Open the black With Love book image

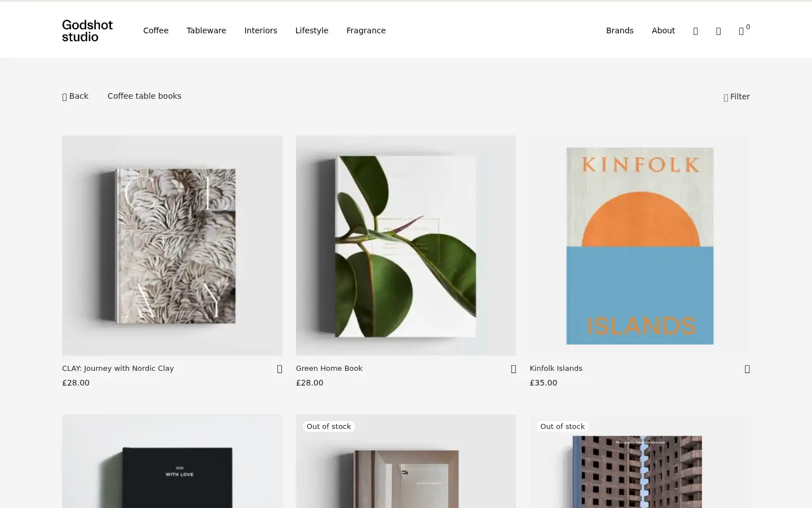pos(172,462)
